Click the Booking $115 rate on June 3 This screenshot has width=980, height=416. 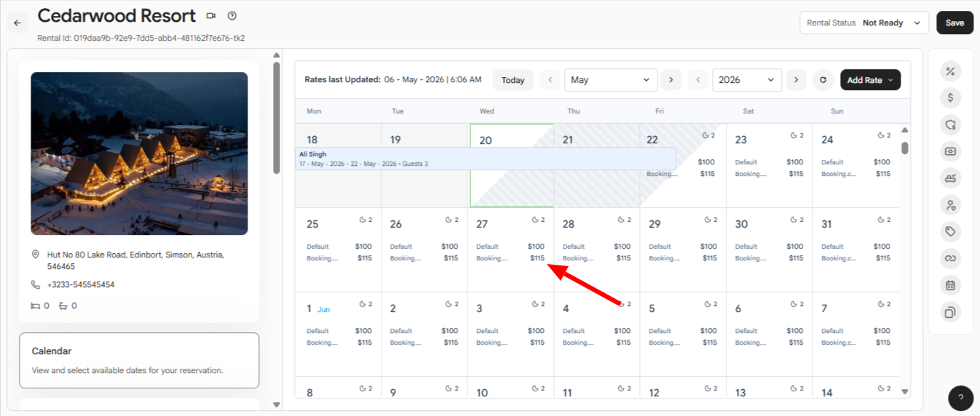[510, 343]
